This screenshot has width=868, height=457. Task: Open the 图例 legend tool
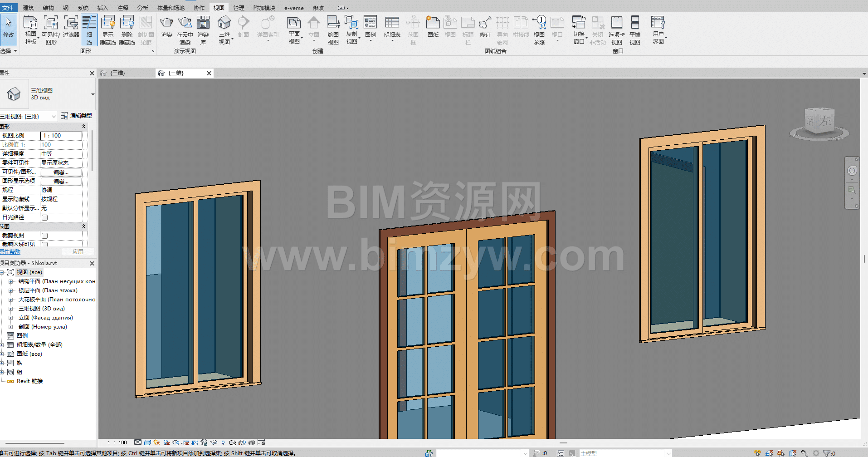point(371,28)
